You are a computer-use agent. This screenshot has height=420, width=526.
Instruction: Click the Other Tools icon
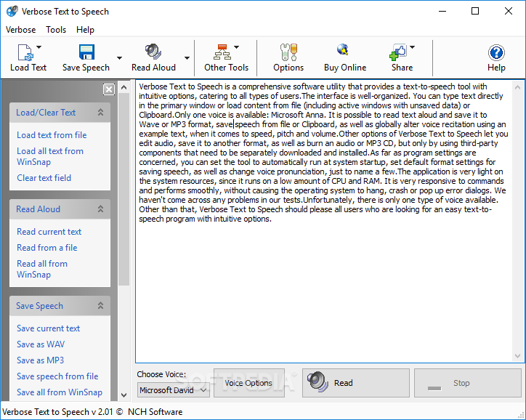tap(222, 52)
